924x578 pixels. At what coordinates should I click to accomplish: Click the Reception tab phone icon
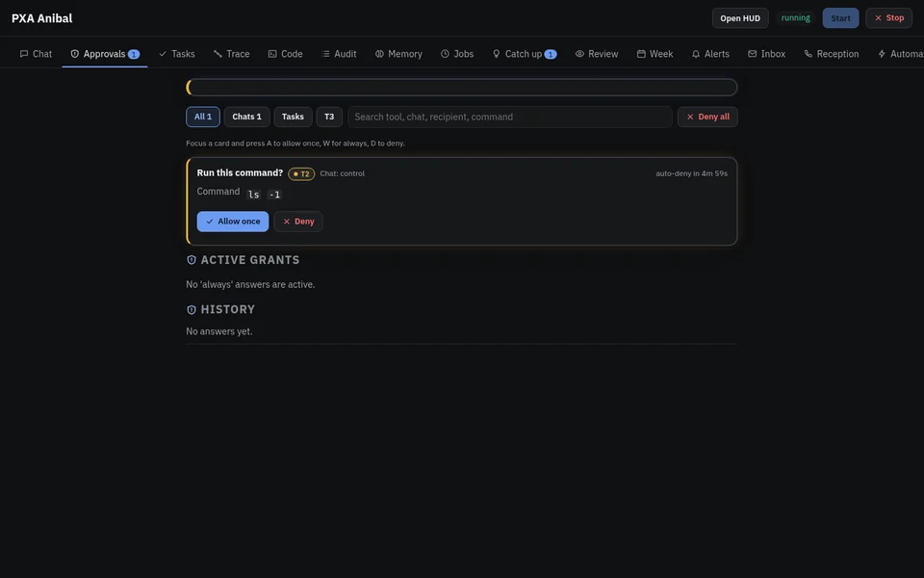(x=808, y=54)
